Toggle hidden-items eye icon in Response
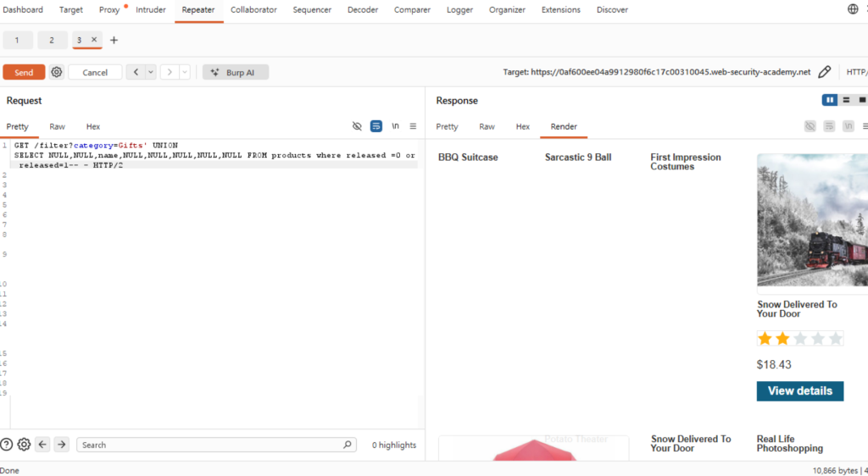This screenshot has height=476, width=868. (810, 126)
